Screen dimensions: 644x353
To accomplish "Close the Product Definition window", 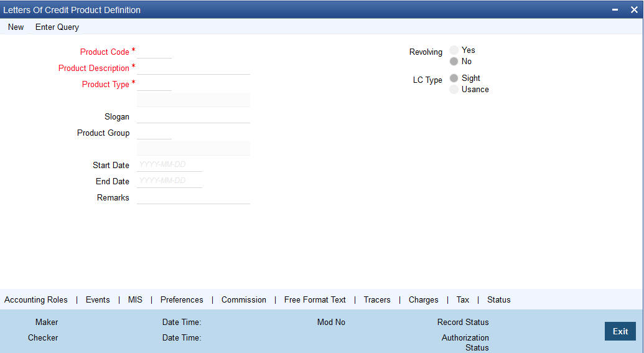I will (634, 10).
